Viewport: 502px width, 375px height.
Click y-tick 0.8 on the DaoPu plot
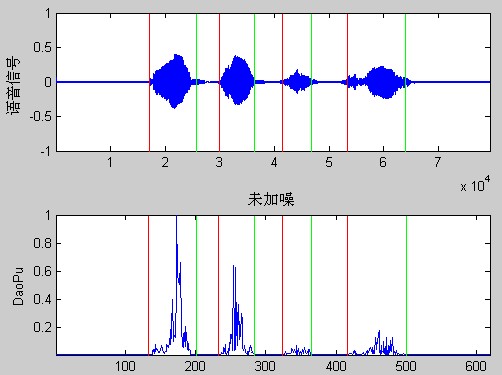click(x=43, y=243)
